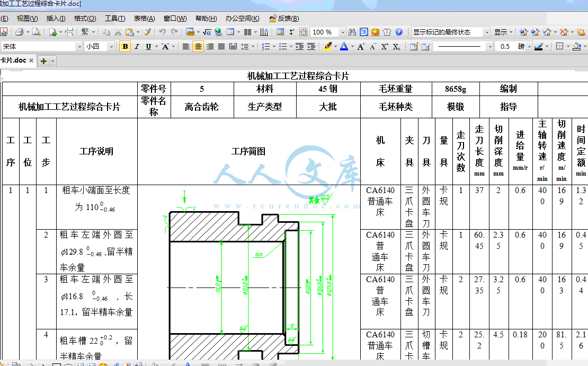Open the 视图(V) menu

(28, 19)
